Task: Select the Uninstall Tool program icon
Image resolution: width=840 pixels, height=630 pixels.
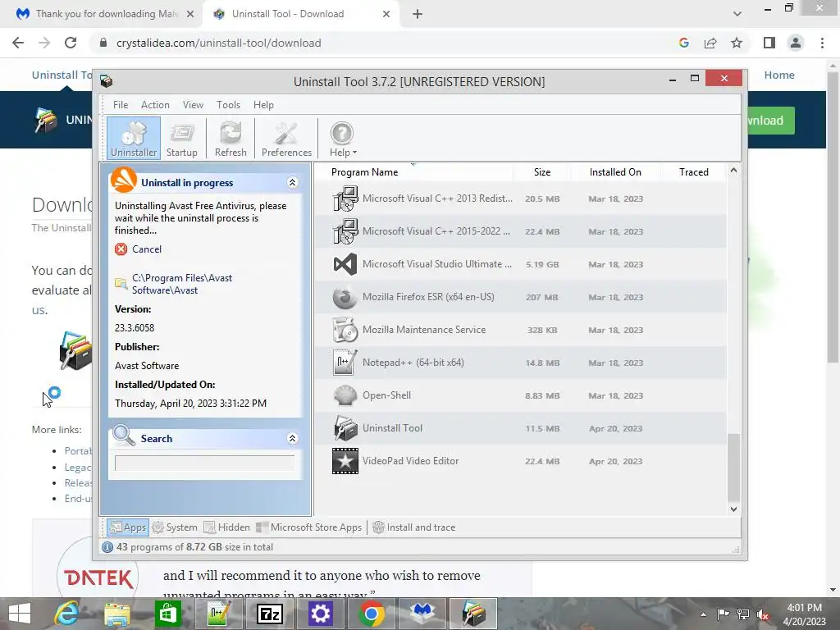Action: point(345,428)
